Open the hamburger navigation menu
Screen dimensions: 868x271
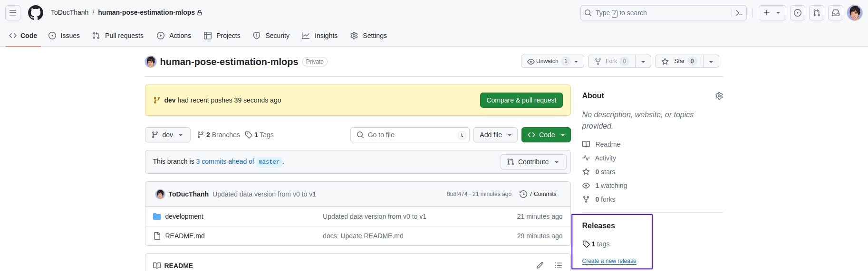tap(13, 13)
